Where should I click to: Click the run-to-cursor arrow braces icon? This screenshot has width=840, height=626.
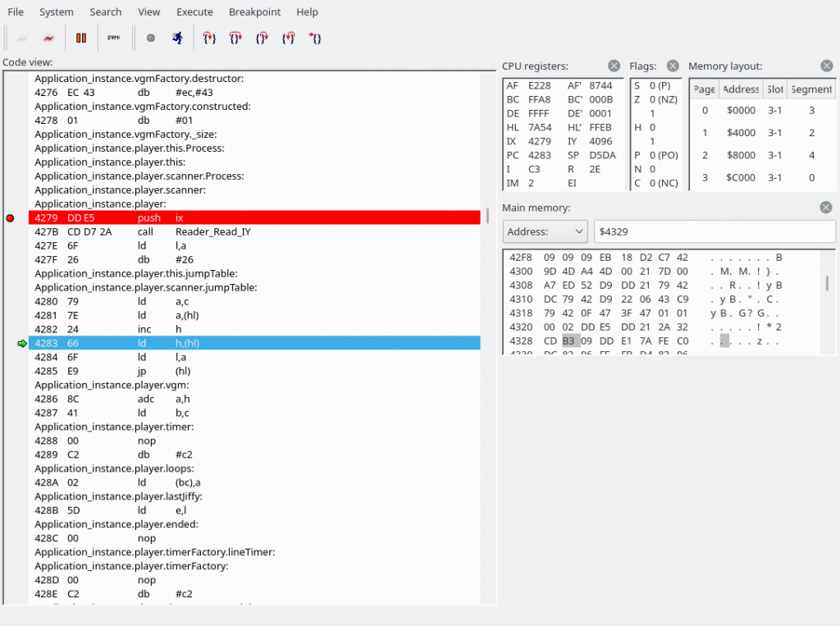(314, 38)
